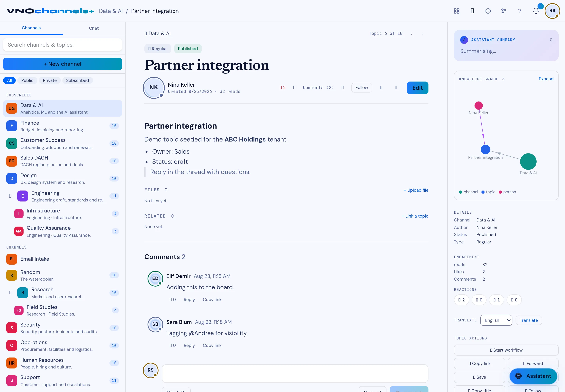The width and height of the screenshot is (565, 392).
Task: Select the Subscribed channel filter chip
Action: [x=77, y=80]
